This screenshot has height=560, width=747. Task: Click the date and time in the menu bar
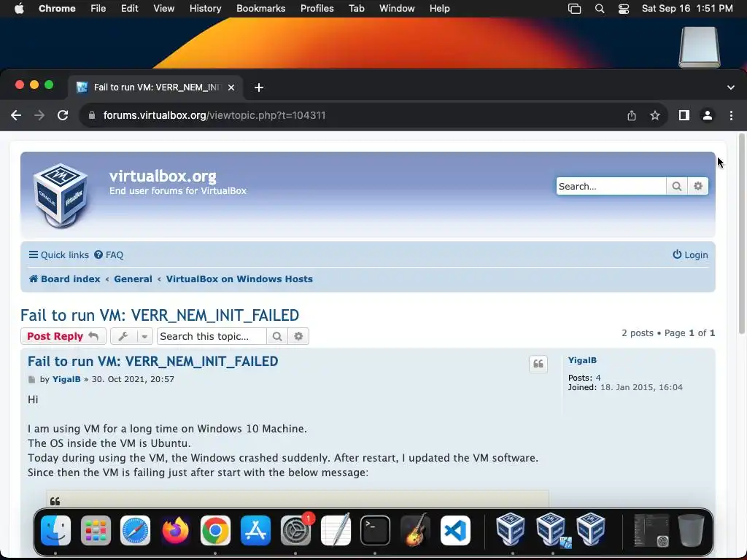687,9
